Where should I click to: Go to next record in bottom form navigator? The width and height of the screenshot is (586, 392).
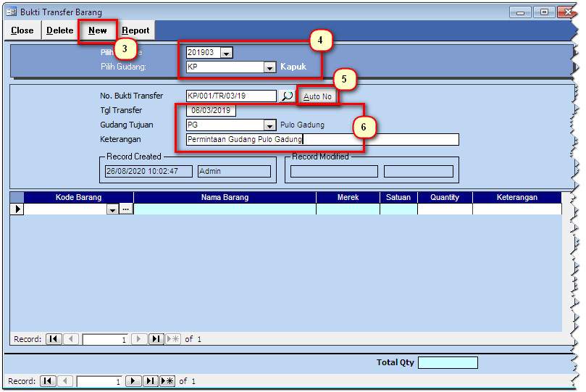pos(133,381)
